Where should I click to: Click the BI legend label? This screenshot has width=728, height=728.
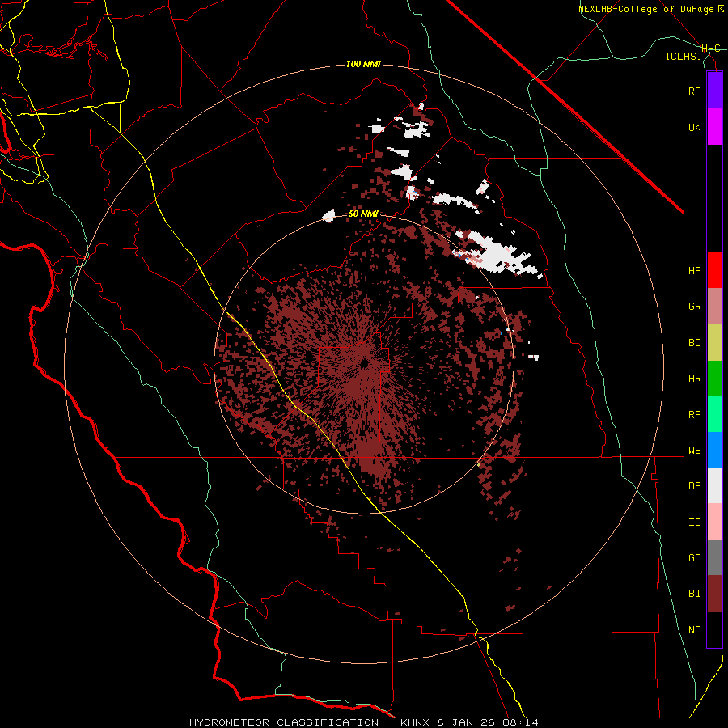[694, 594]
